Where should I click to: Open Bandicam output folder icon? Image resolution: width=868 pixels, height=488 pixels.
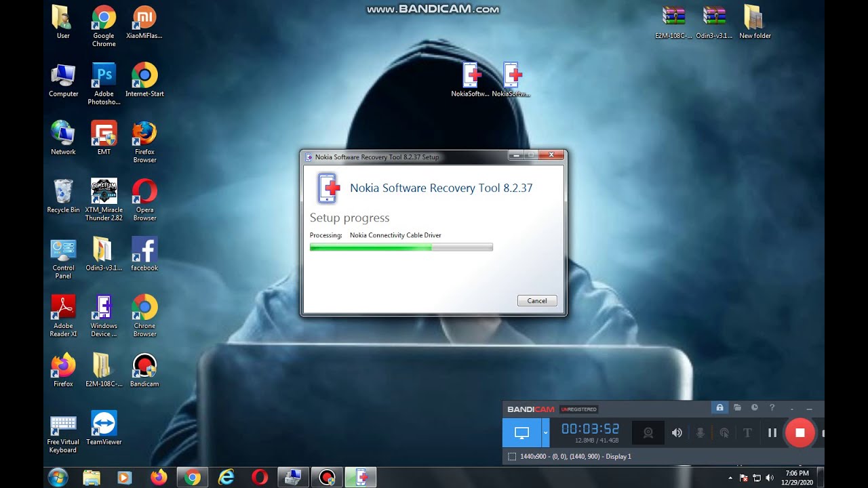737,407
